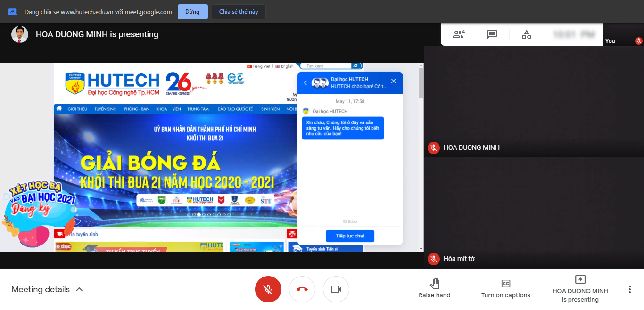Click the search magnifier on HUTECH site
The height and width of the screenshot is (310, 644).
tap(356, 66)
